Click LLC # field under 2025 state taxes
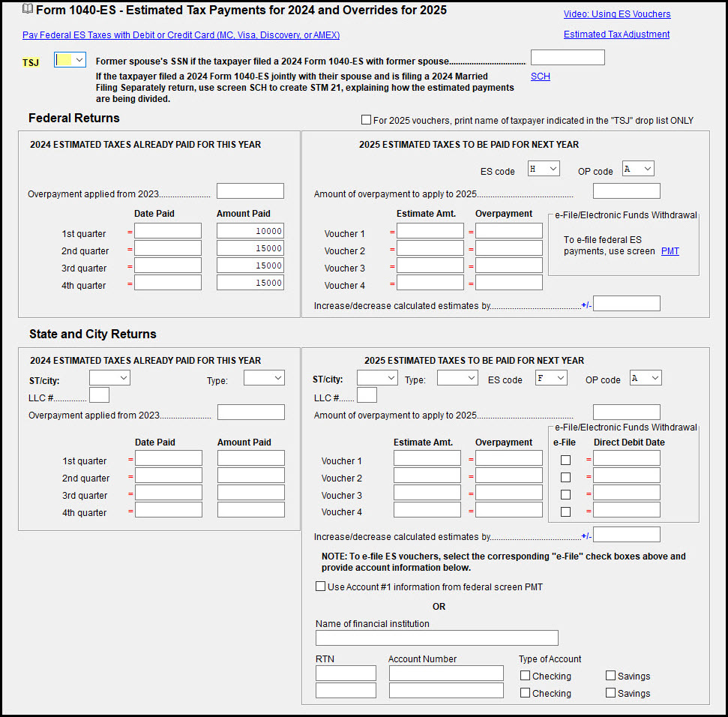Screen dimensions: 728x717 click(x=367, y=395)
